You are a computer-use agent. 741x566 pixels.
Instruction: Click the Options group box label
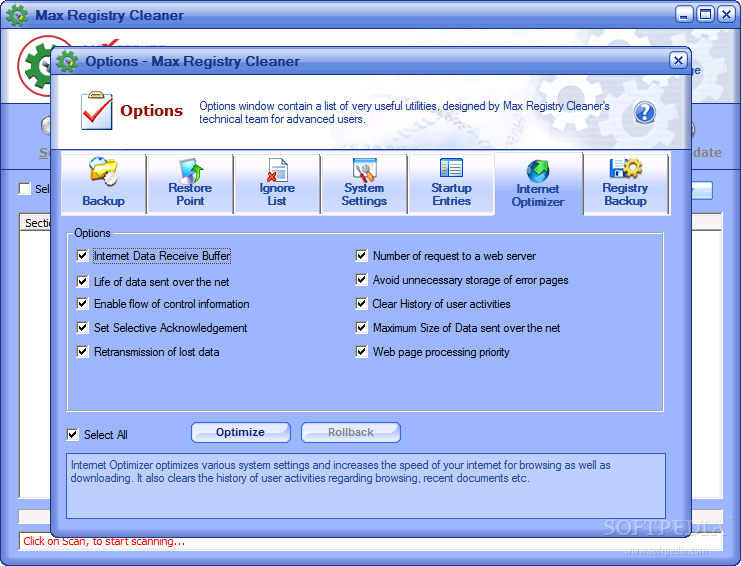tap(92, 233)
